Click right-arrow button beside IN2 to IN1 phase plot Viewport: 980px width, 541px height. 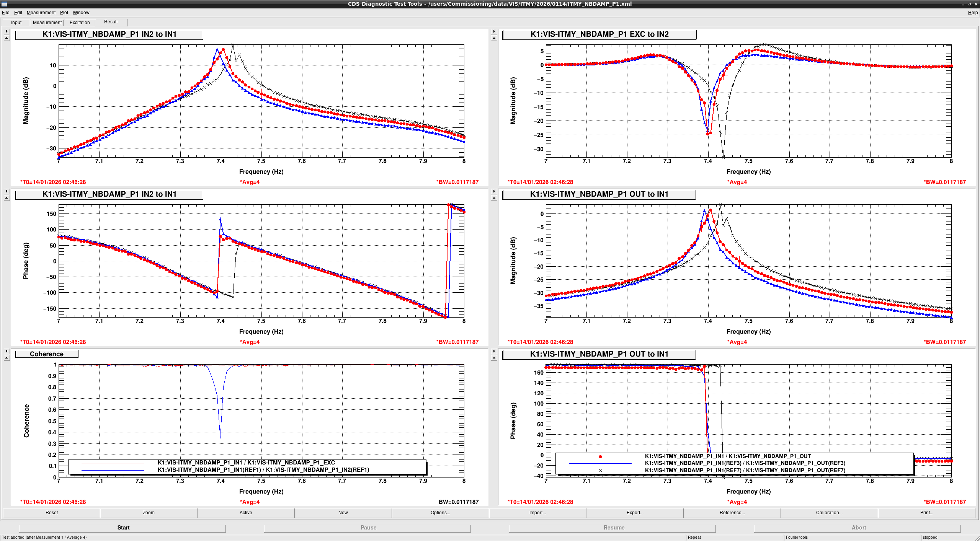click(7, 191)
